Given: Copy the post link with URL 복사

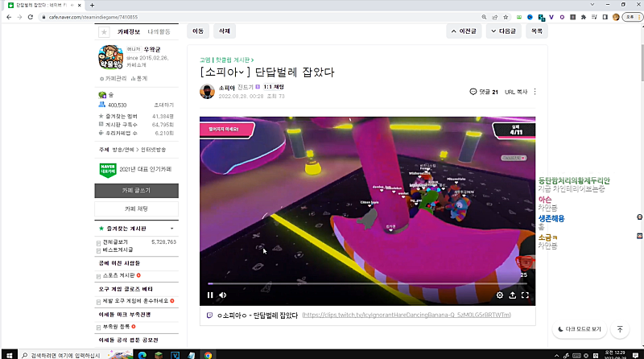Looking at the screenshot, I should point(516,92).
